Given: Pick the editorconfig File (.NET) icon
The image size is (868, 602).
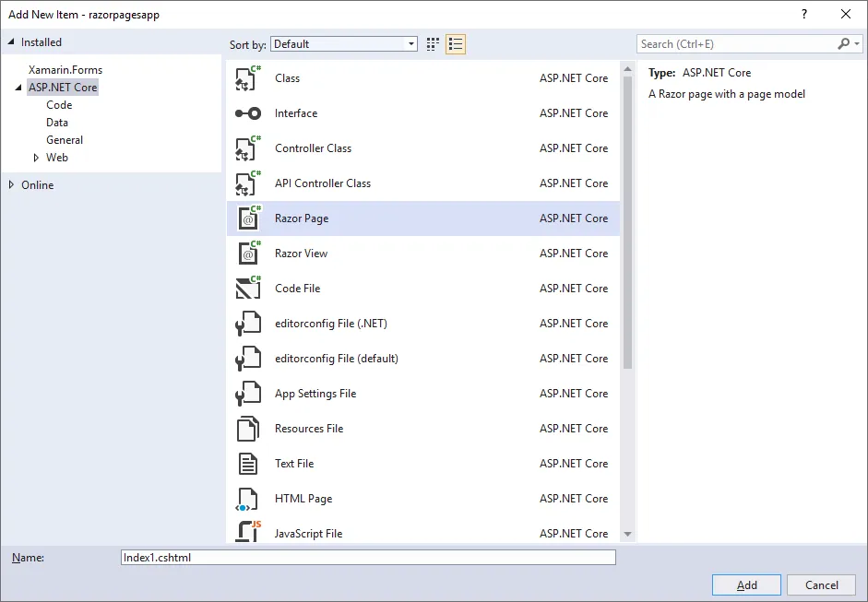Looking at the screenshot, I should pos(248,324).
